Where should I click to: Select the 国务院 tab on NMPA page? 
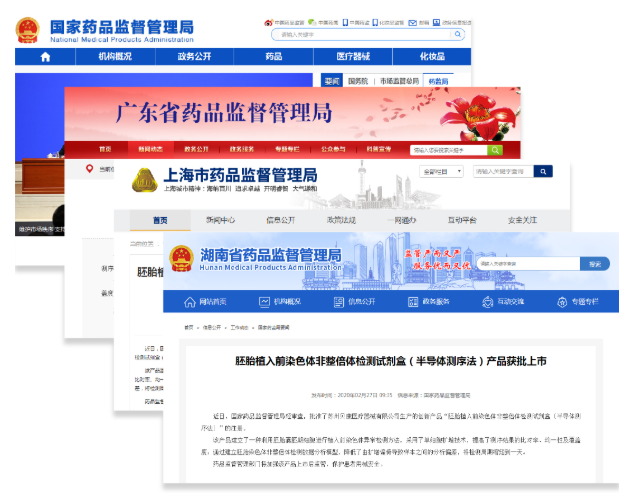[358, 81]
